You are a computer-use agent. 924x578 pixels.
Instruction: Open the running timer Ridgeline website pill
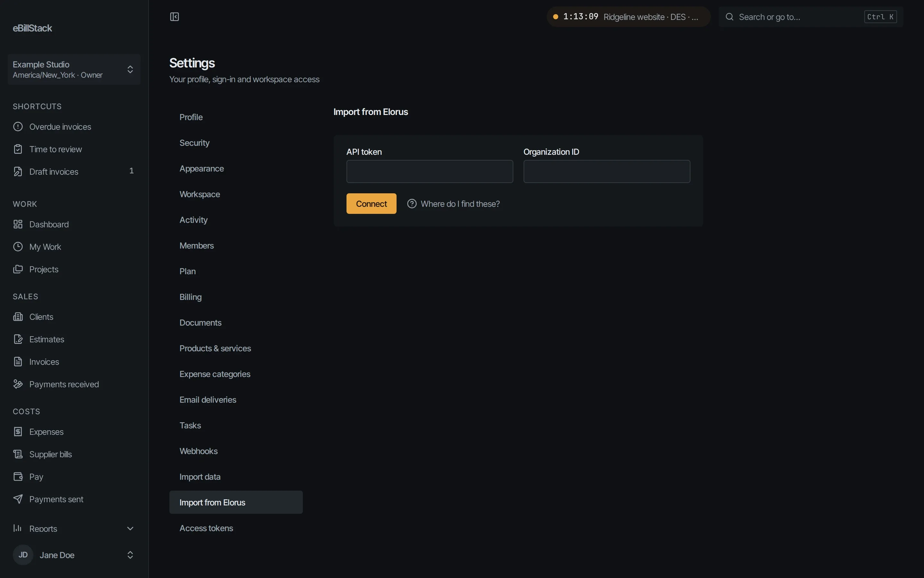pos(629,17)
